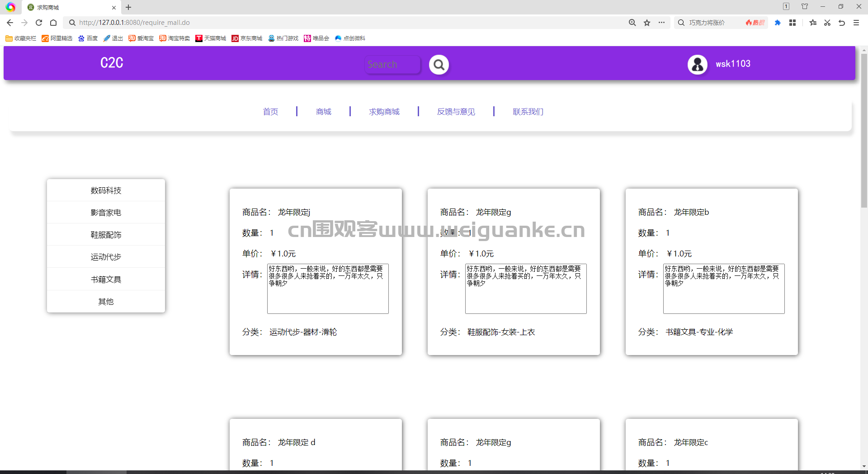Open 阿里精选 bookmark
The height and width of the screenshot is (474, 868).
click(57, 38)
